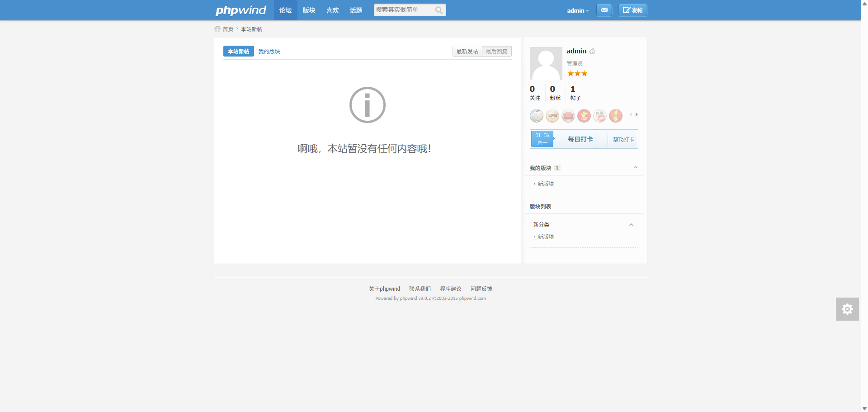Open the 版块 navigation menu item

[309, 10]
